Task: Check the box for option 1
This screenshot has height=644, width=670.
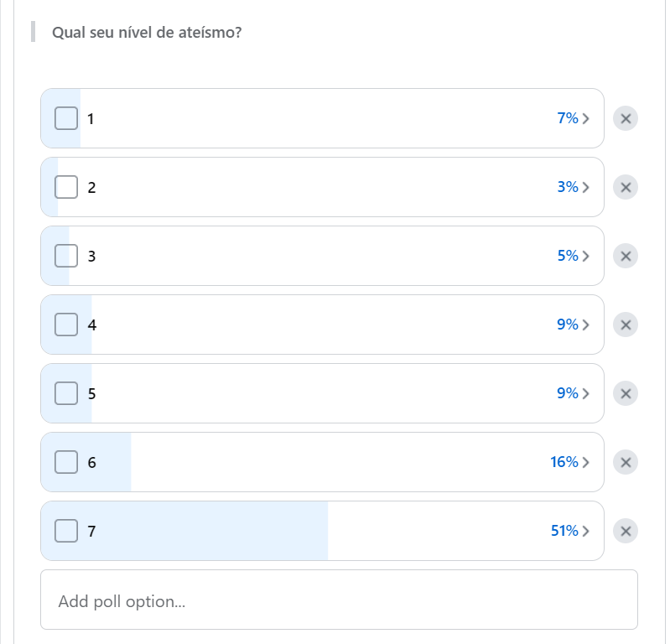Action: pyautogui.click(x=66, y=118)
